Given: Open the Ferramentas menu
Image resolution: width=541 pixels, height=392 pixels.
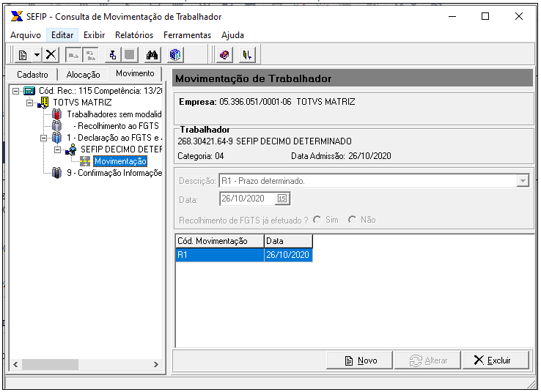Looking at the screenshot, I should coord(188,35).
